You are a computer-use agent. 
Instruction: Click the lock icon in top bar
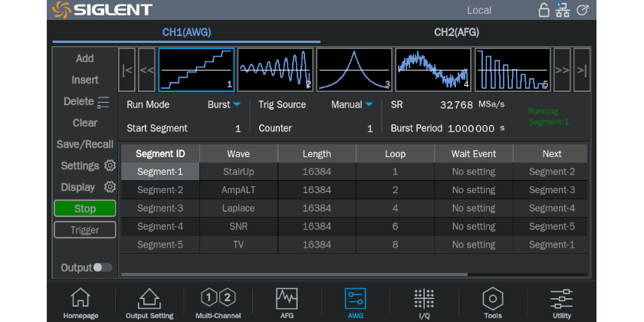[x=544, y=10]
